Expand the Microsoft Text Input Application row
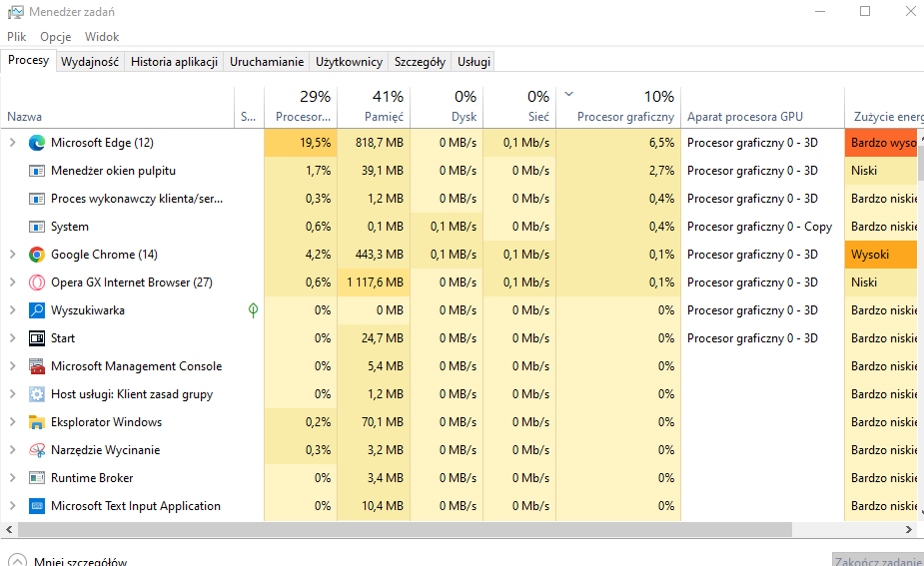The width and height of the screenshot is (924, 566). pos(12,506)
